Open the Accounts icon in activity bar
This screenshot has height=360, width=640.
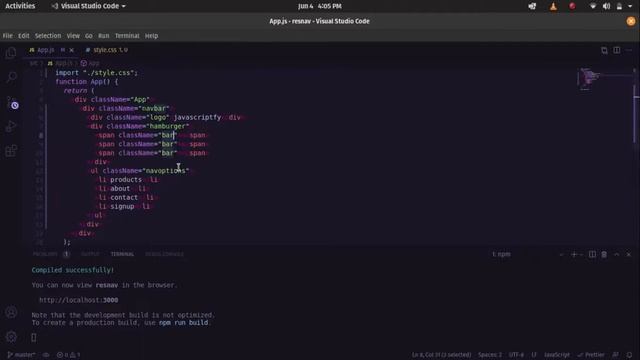(11, 312)
